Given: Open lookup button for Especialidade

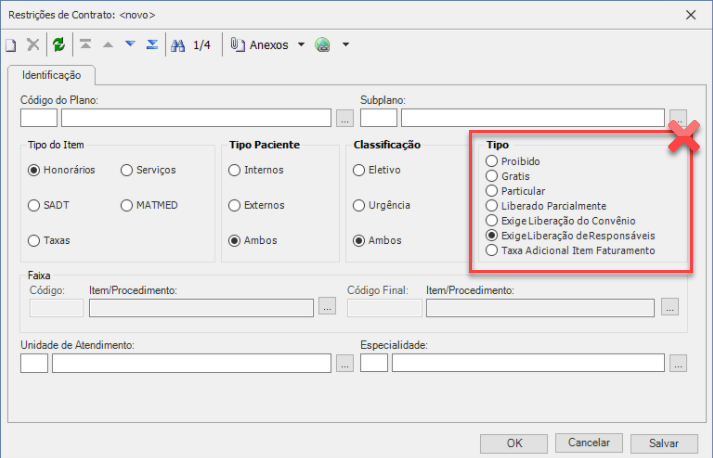Looking at the screenshot, I should 678,363.
